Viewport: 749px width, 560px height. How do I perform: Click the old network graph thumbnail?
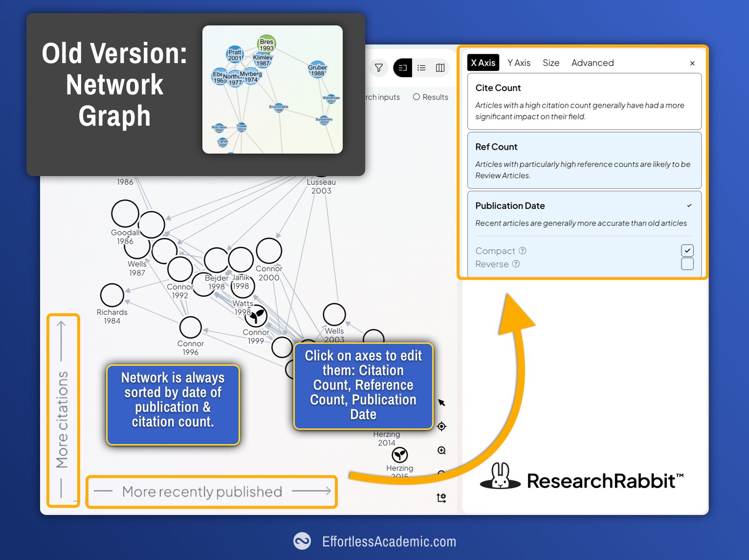[x=272, y=90]
